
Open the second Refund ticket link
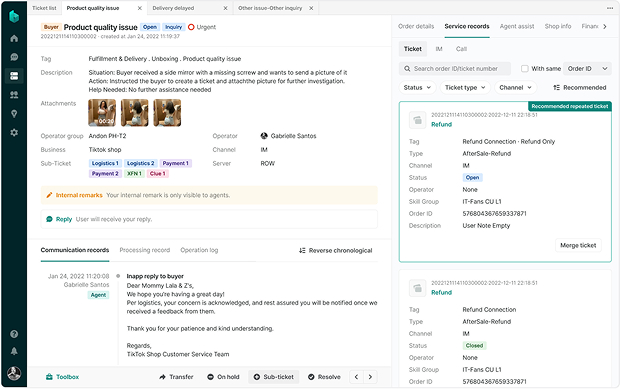441,292
